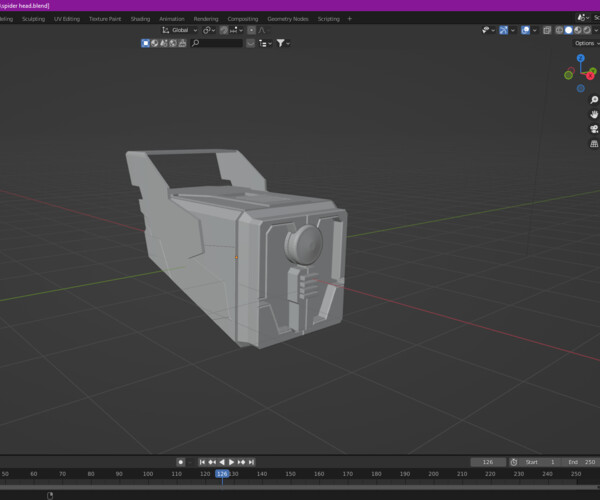The height and width of the screenshot is (500, 600).
Task: Select wireframe viewport shading mode
Action: [x=559, y=31]
